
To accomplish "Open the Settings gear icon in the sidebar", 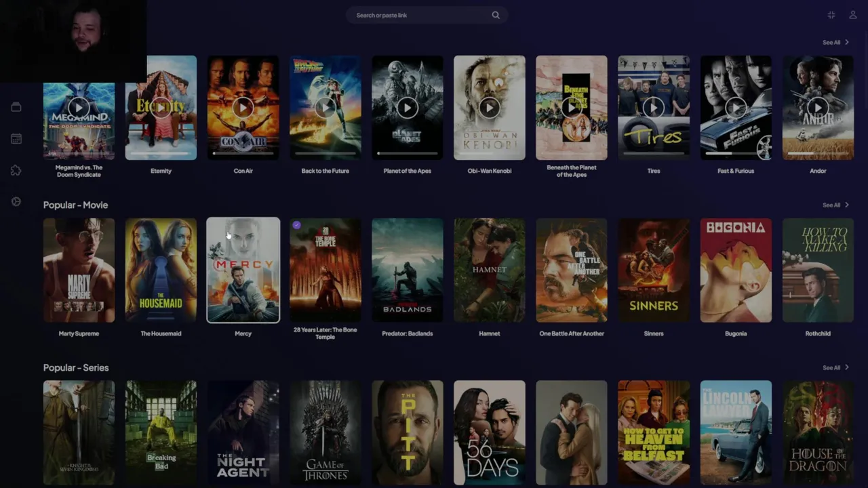I will pos(16,201).
